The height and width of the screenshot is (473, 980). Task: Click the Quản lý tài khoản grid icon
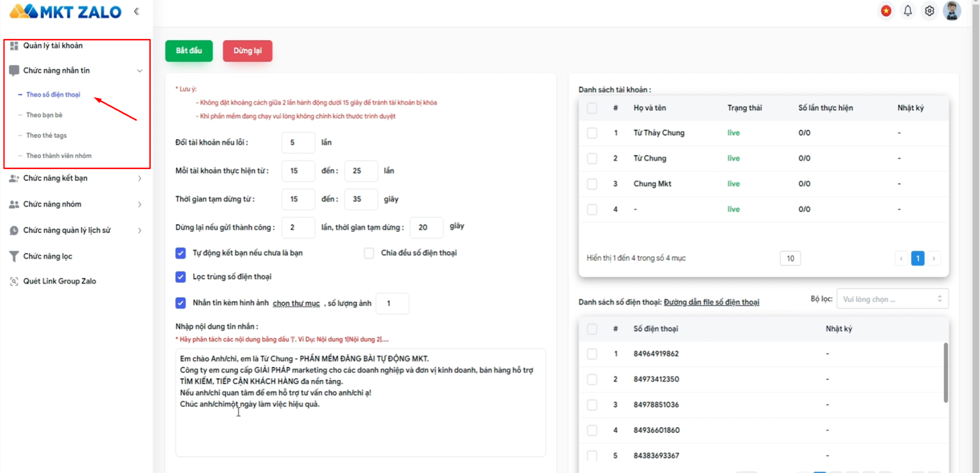[x=14, y=46]
